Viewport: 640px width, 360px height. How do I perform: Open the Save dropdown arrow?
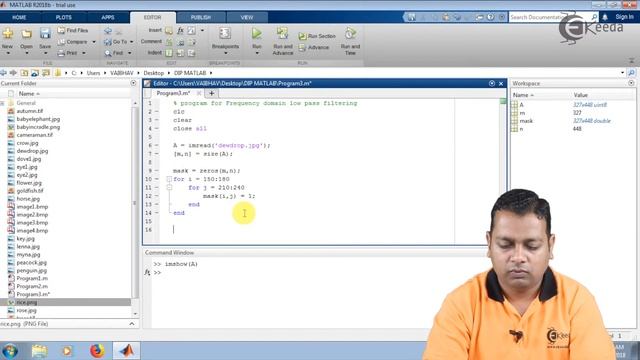coord(45,53)
